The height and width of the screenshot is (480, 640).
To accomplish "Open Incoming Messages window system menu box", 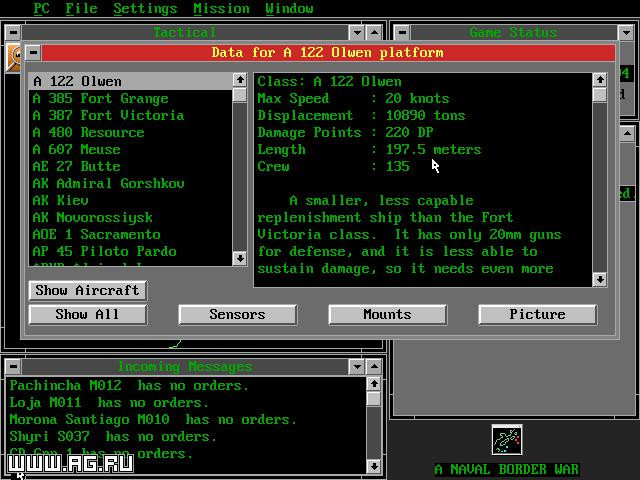I will 13,366.
